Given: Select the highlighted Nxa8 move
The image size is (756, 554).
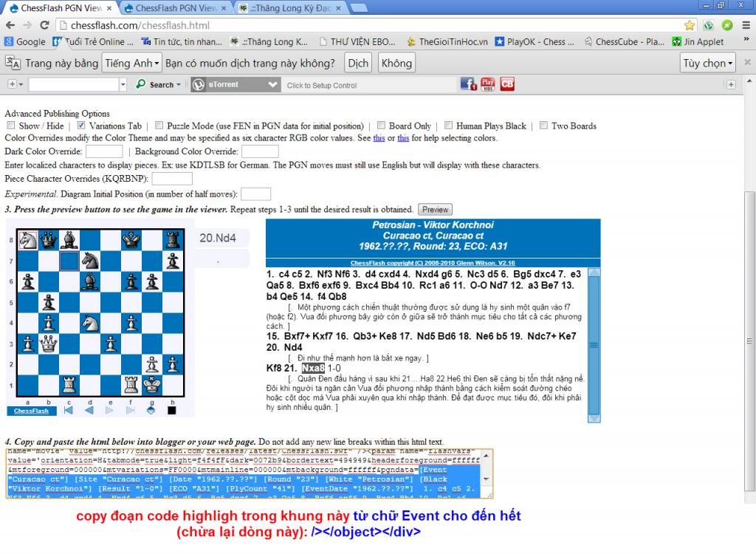Looking at the screenshot, I should (x=313, y=368).
